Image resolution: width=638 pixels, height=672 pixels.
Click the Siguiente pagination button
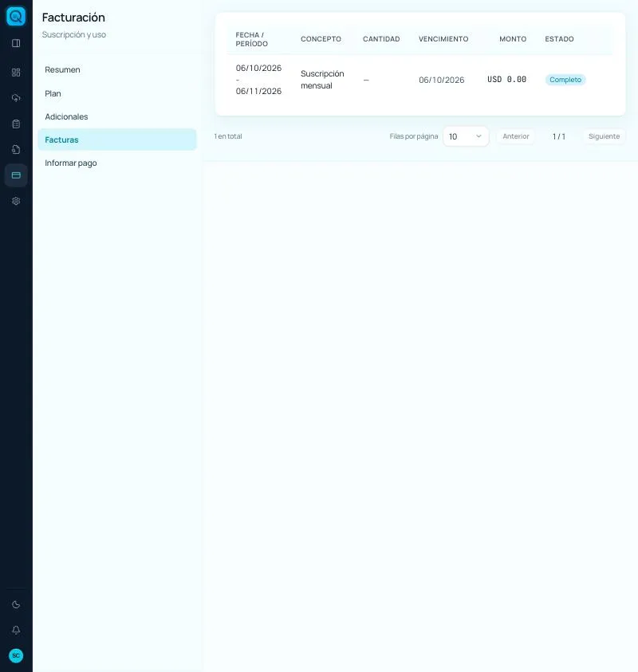pyautogui.click(x=604, y=136)
